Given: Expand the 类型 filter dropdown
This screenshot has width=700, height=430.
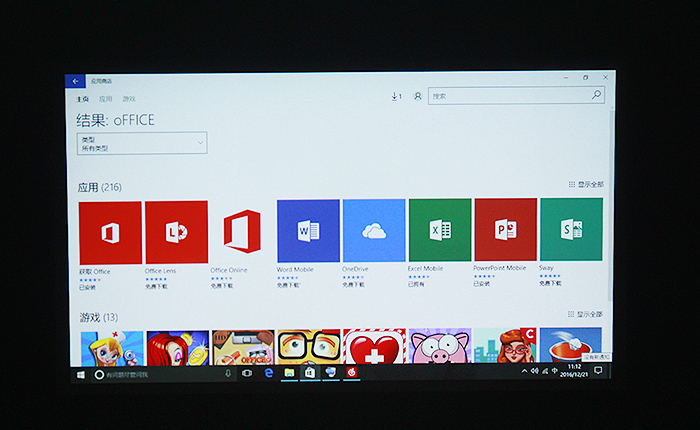Looking at the screenshot, I should point(142,143).
